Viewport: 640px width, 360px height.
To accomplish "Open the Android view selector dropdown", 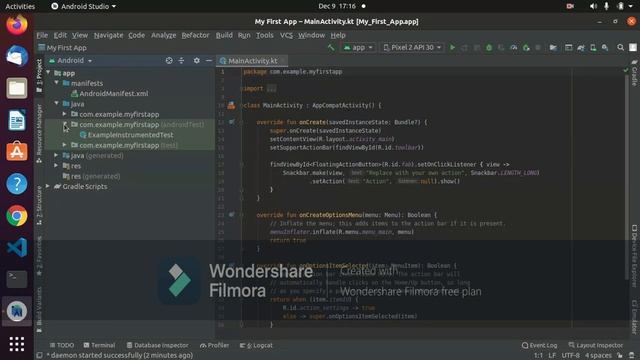I will tap(71, 60).
